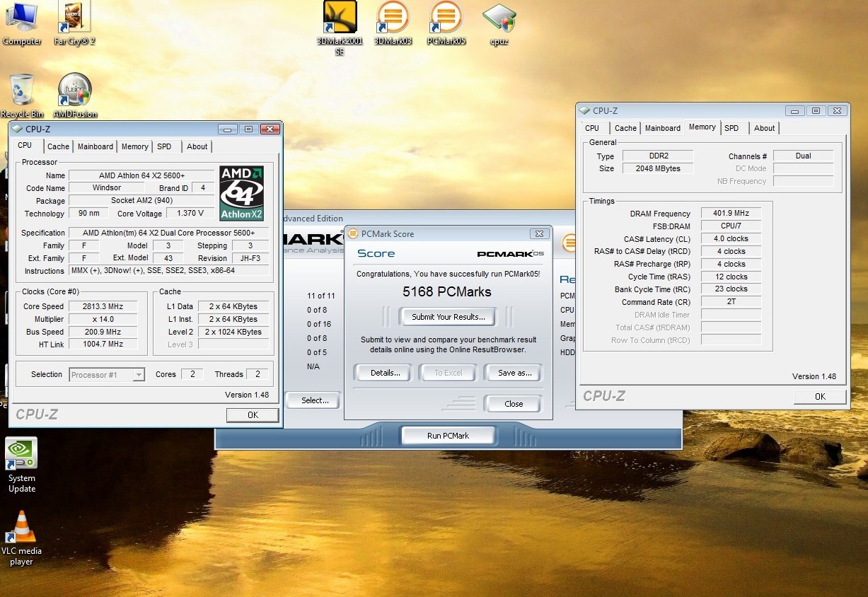The image size is (868, 597).
Task: Click the Channels # value Dual
Action: click(x=804, y=156)
